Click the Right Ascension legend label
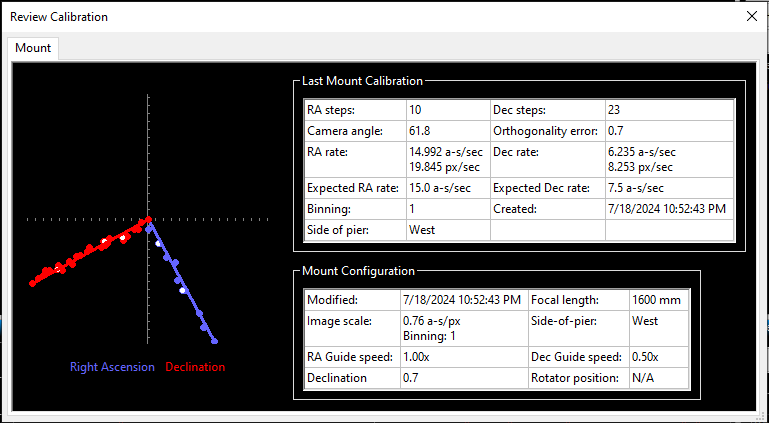 click(x=112, y=367)
